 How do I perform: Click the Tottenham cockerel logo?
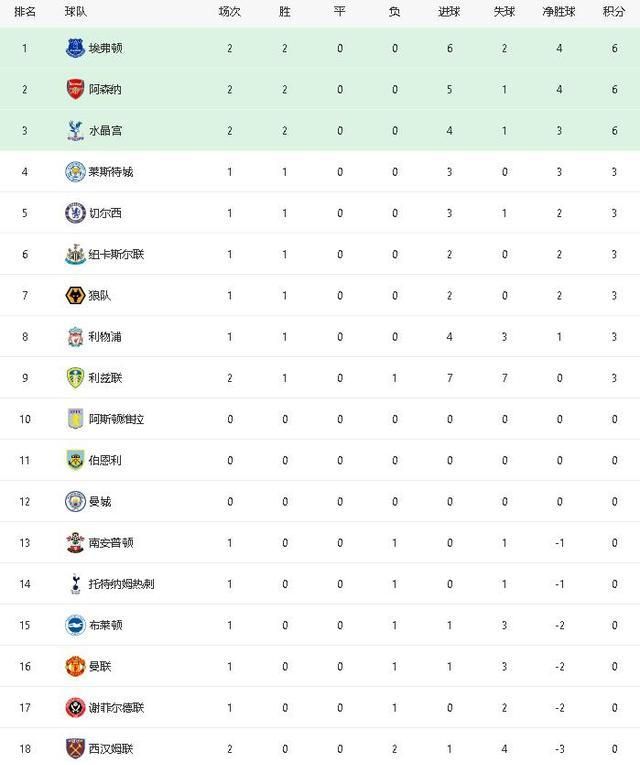pos(75,584)
